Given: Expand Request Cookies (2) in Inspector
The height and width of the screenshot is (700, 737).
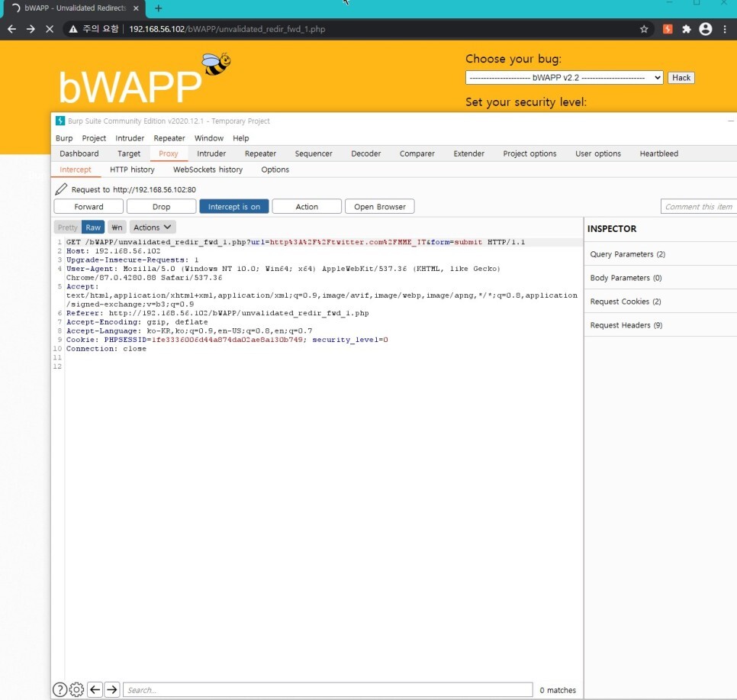Looking at the screenshot, I should coord(661,301).
